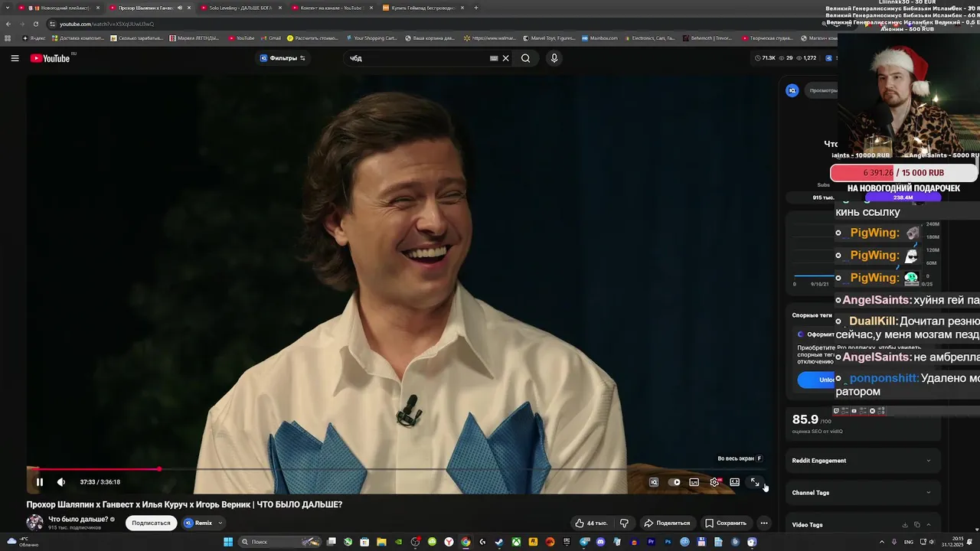Viewport: 980px width, 551px height.
Task: Open a new browser tab
Action: pos(476,8)
